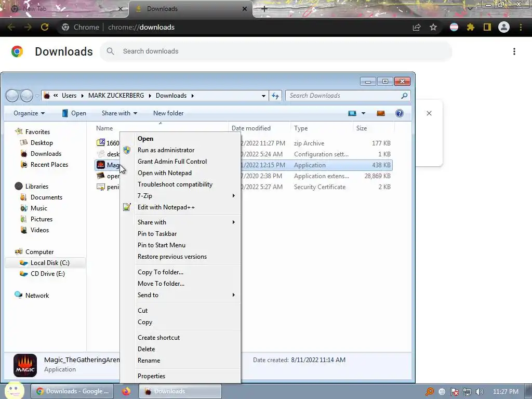Toggle Chrome side panel icon
Screen dimensions: 532x399
[487, 27]
